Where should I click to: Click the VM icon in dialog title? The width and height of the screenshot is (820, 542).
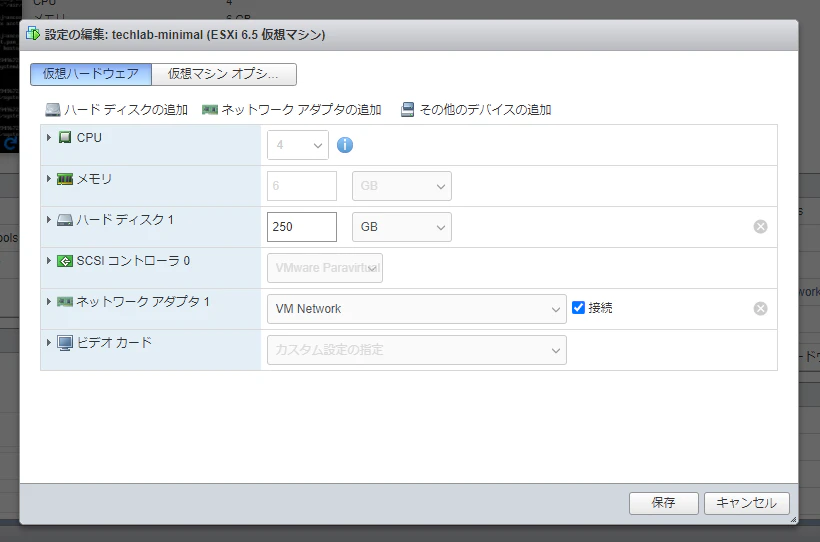click(x=33, y=34)
